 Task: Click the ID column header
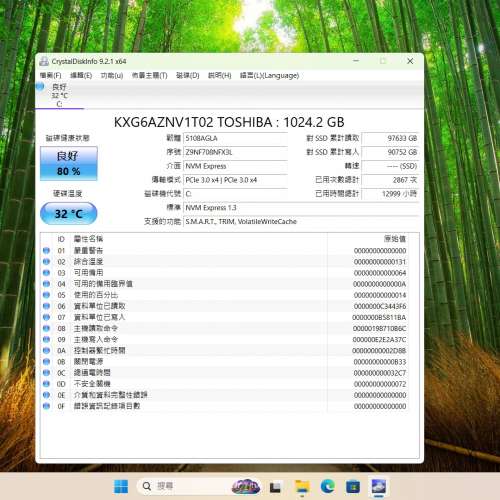pos(61,239)
